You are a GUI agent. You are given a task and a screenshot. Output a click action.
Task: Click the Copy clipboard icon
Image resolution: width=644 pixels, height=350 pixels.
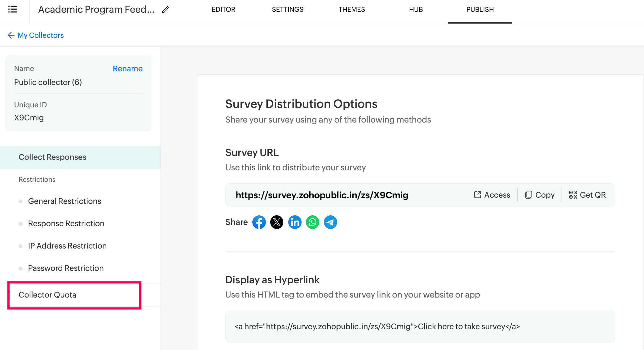[528, 195]
